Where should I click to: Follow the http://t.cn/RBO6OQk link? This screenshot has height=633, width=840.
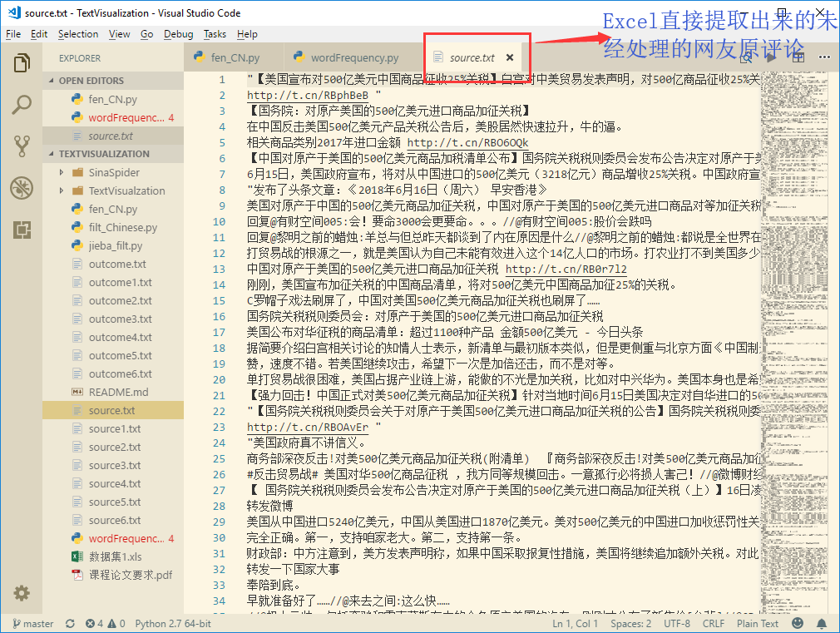coord(467,142)
